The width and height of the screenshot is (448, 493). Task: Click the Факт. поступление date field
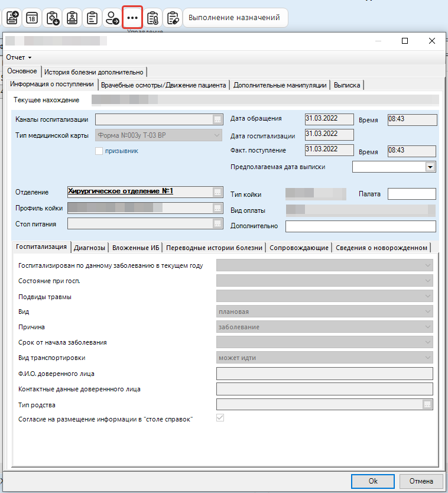[x=329, y=150]
